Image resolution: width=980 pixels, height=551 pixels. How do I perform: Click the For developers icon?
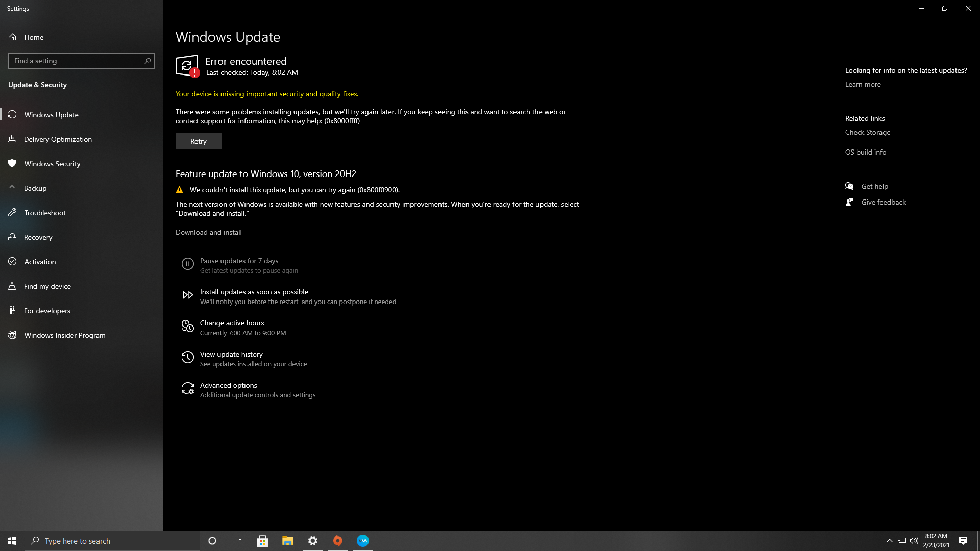[13, 311]
